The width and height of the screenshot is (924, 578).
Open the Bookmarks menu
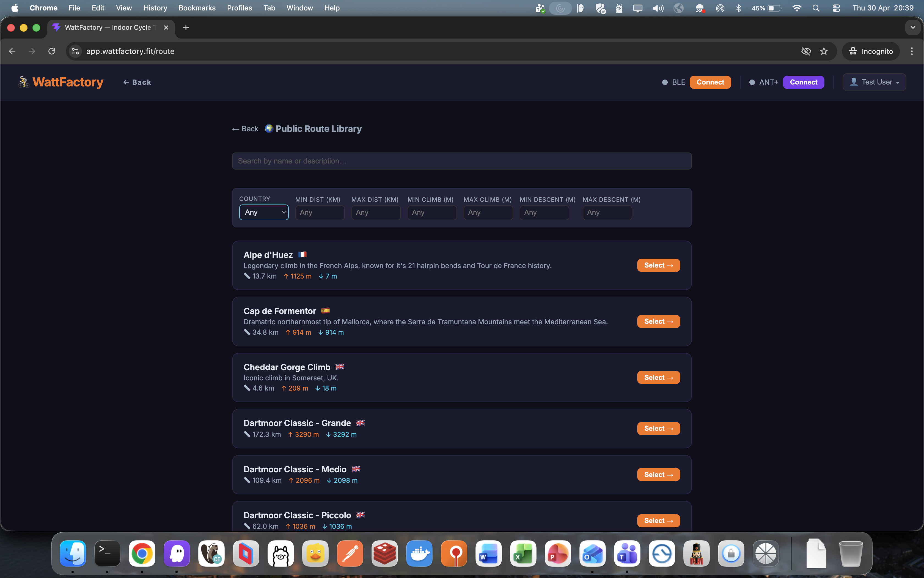(197, 8)
